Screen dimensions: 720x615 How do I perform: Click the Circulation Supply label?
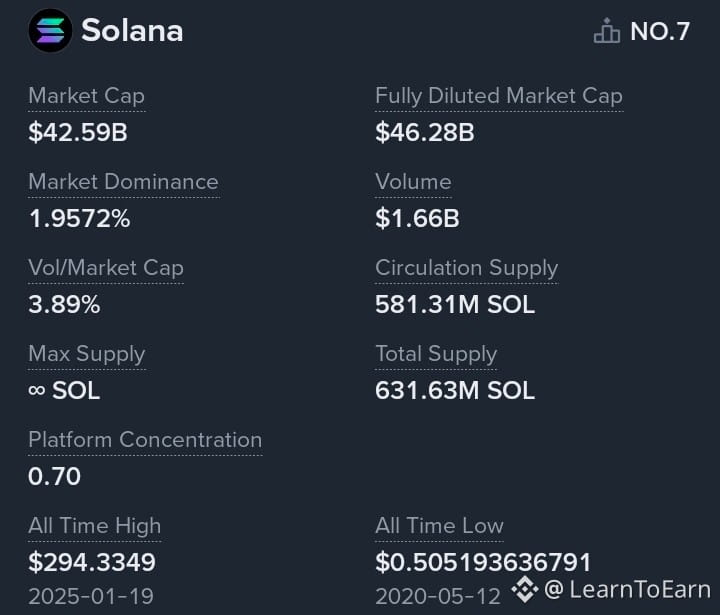pos(467,268)
